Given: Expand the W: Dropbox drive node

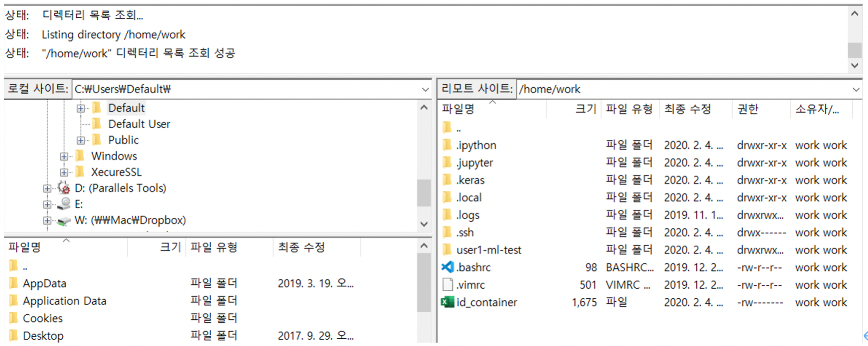Looking at the screenshot, I should 47,220.
